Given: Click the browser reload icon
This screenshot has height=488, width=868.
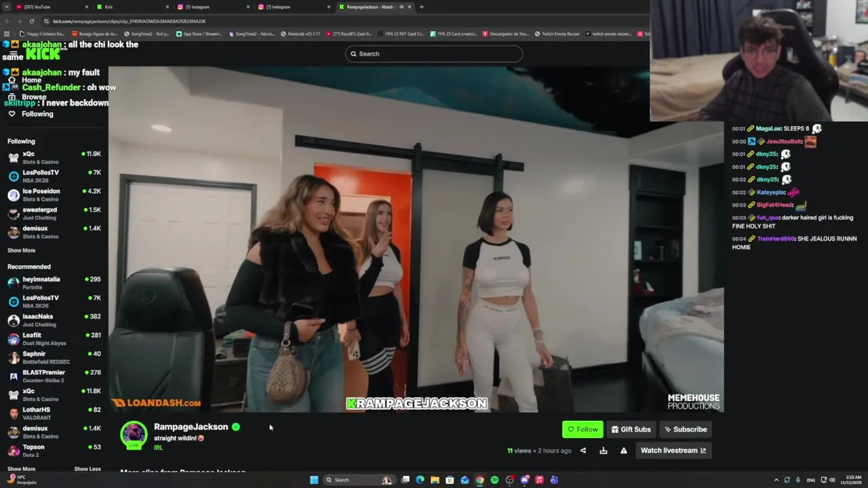Looking at the screenshot, I should click(x=31, y=21).
